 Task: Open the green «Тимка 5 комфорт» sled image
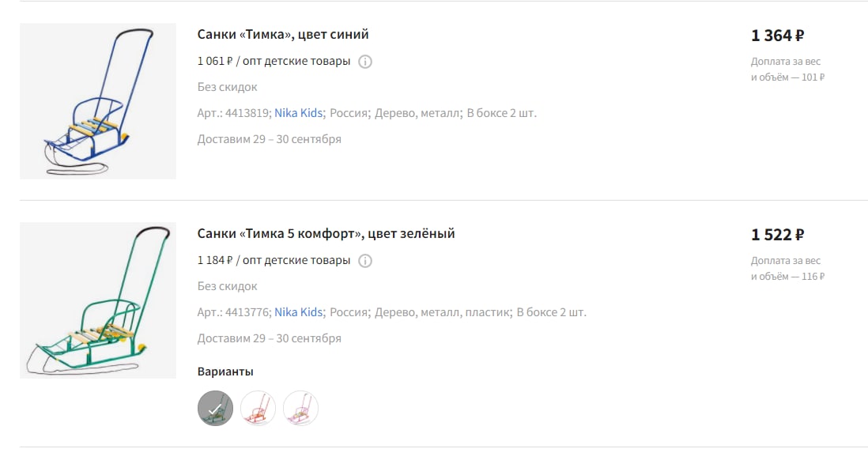pyautogui.click(x=98, y=300)
